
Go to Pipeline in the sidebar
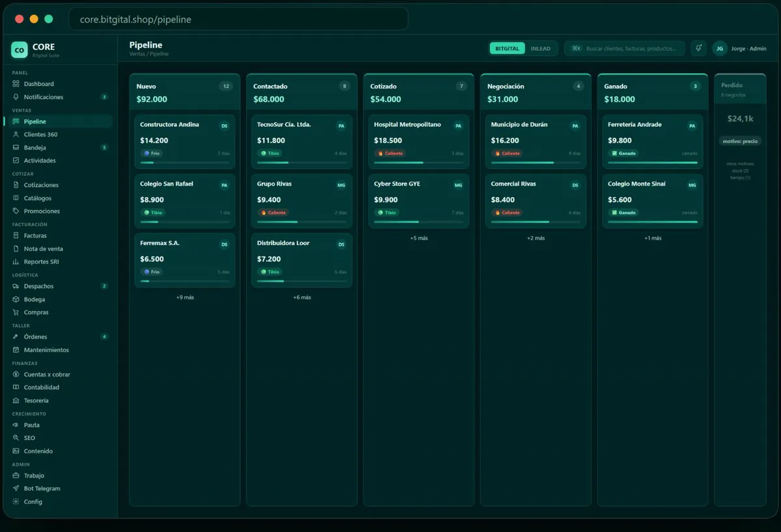58,122
